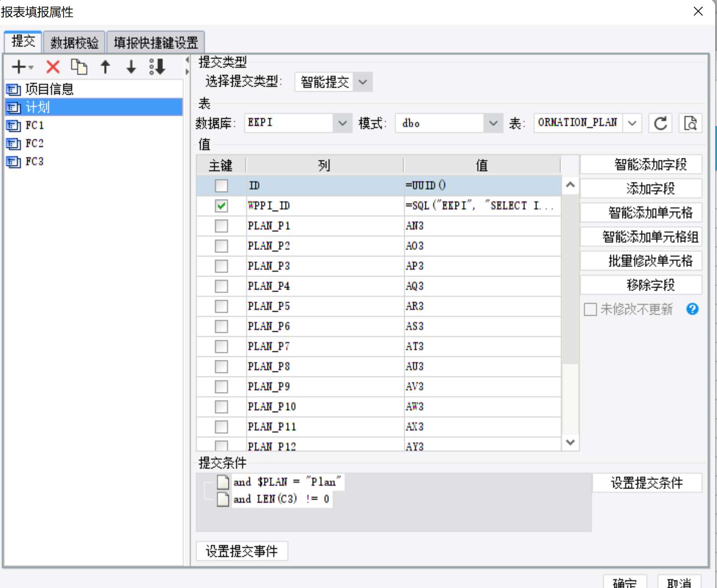Click the sort-to-bottom arrow icon
The image size is (717, 588).
coord(157,67)
